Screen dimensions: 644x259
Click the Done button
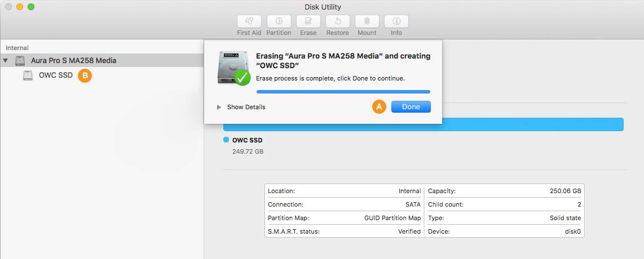point(411,107)
